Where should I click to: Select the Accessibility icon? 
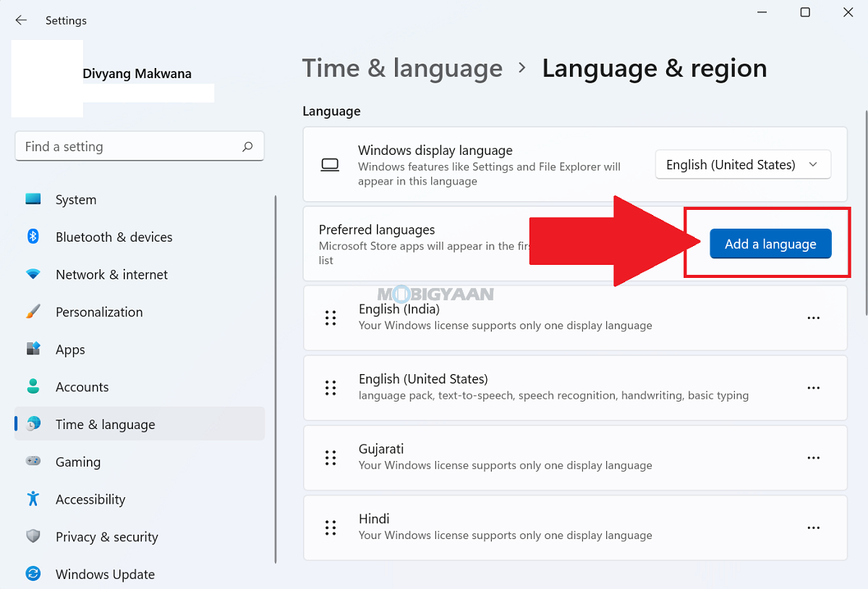33,499
